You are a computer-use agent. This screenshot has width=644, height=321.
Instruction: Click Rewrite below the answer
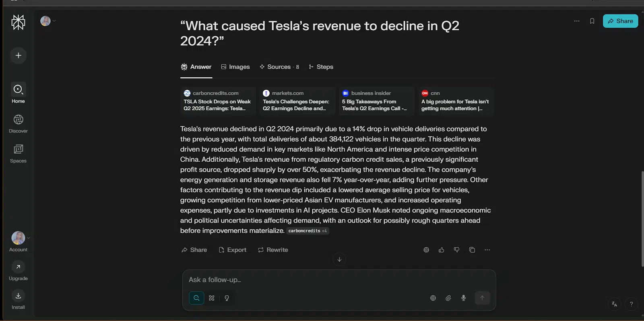pyautogui.click(x=273, y=250)
